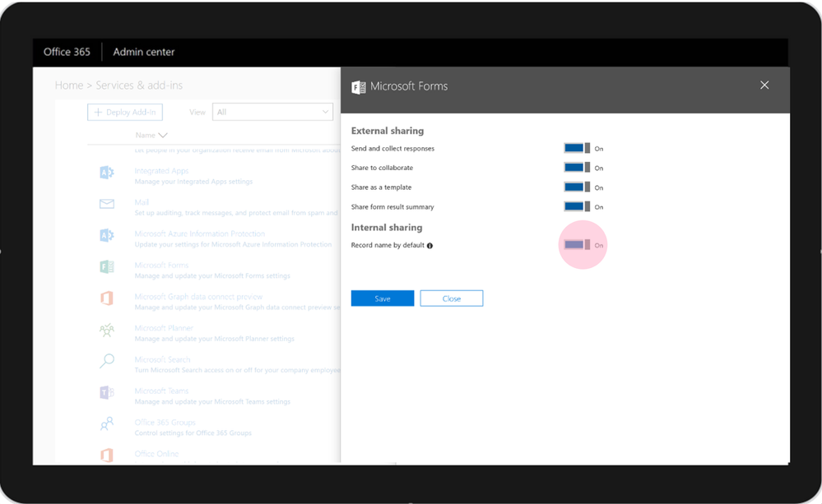Click the Deploy Add-In button

pyautogui.click(x=125, y=112)
